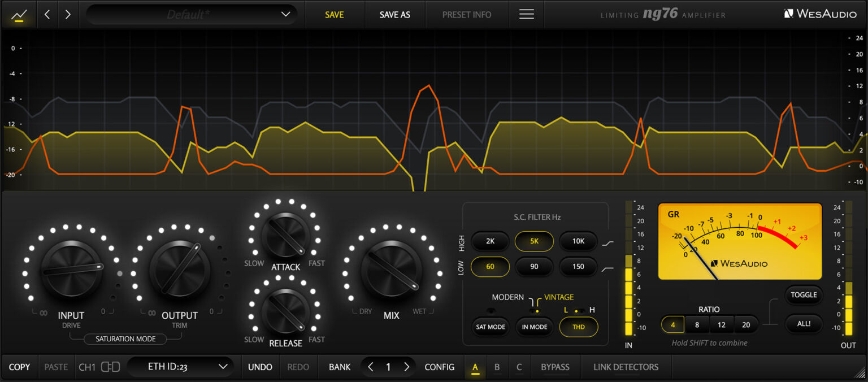Switch to config C tab

point(519,367)
